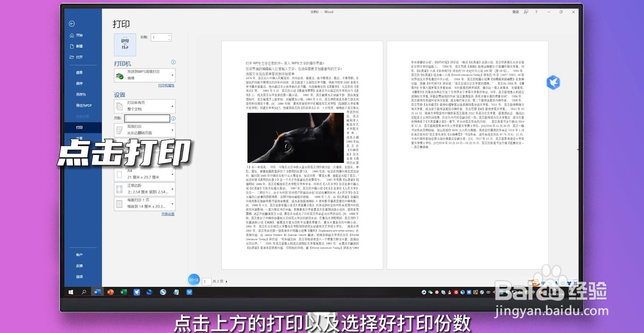Click the WPS Writer icon on taskbar

tap(189, 292)
